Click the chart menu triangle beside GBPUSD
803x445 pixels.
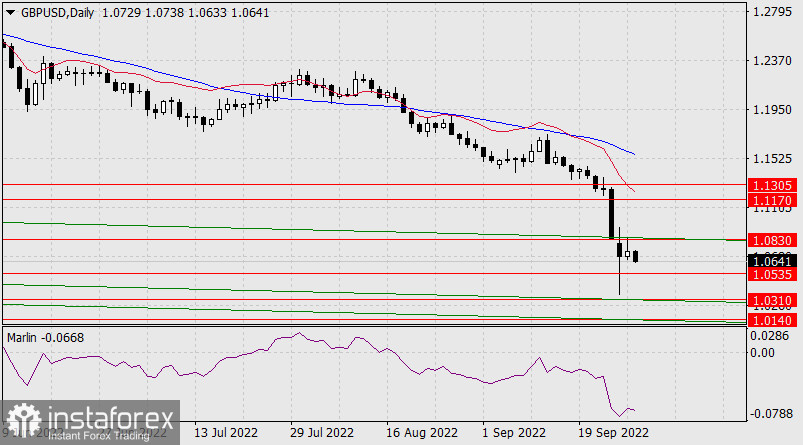click(10, 13)
